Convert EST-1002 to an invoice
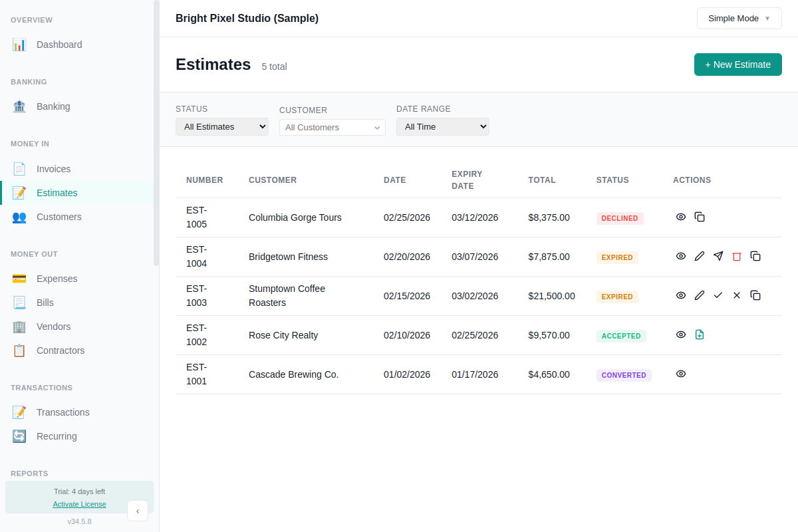Viewport: 798px width, 532px height. pos(699,334)
